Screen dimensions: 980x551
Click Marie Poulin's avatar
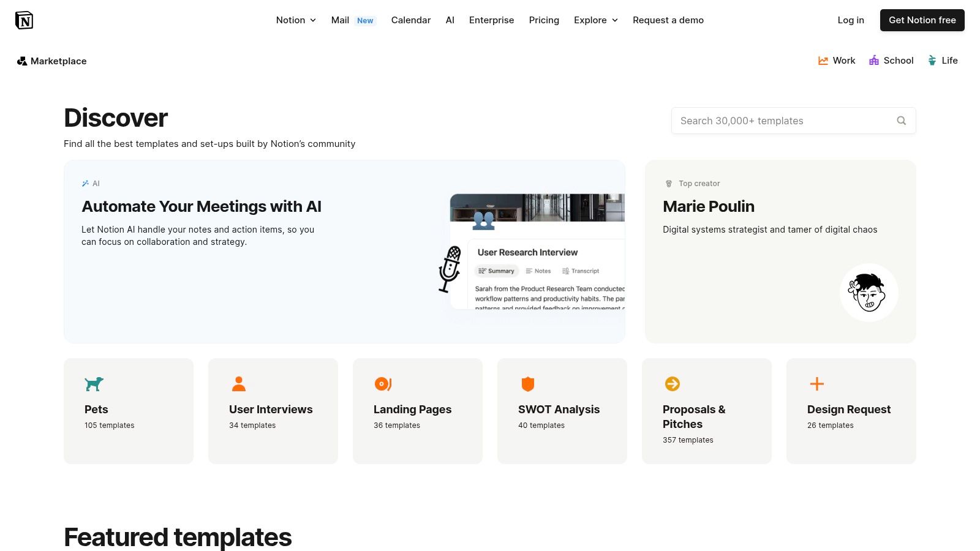(x=869, y=293)
